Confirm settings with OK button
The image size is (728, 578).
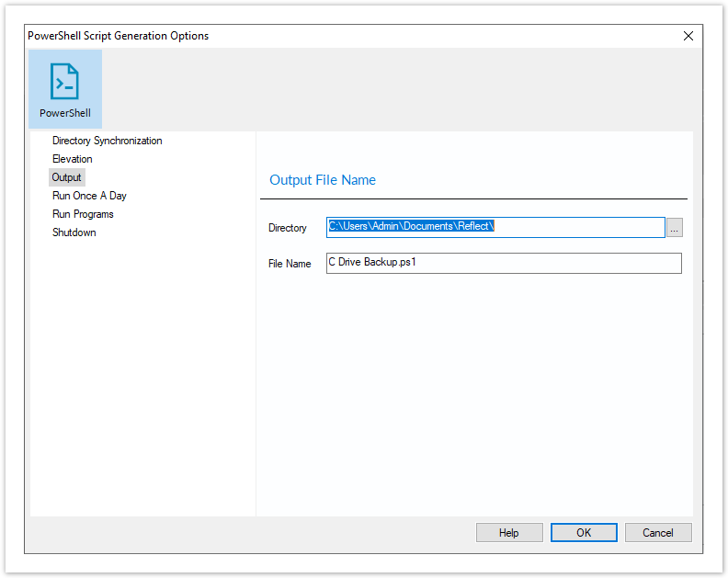pyautogui.click(x=584, y=532)
